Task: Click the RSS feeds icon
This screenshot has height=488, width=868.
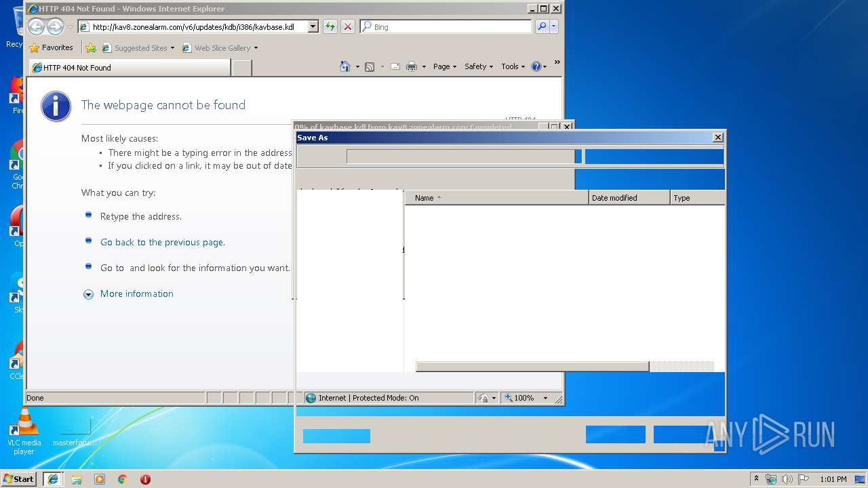Action: click(x=370, y=66)
